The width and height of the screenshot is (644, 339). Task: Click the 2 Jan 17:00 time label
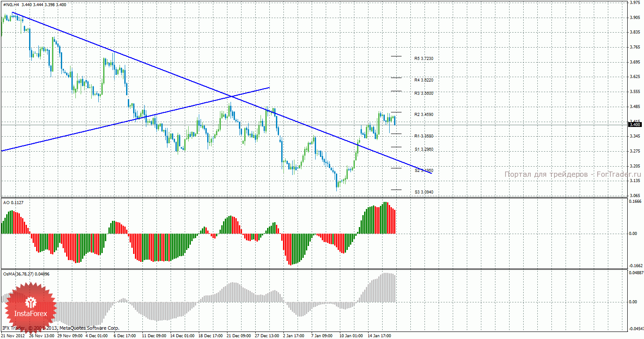click(294, 336)
